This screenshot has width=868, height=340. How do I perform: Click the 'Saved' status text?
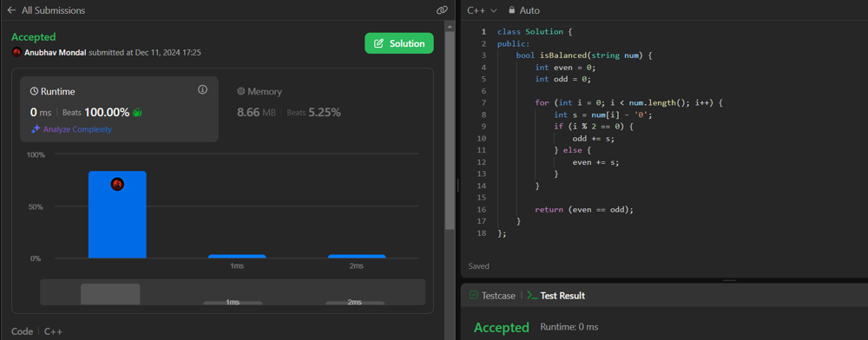tap(479, 266)
